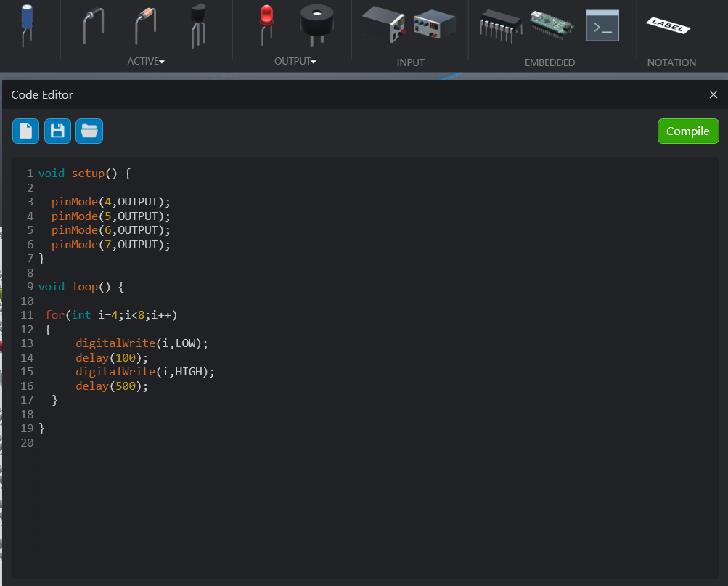Select the INPUT category label

tap(410, 62)
